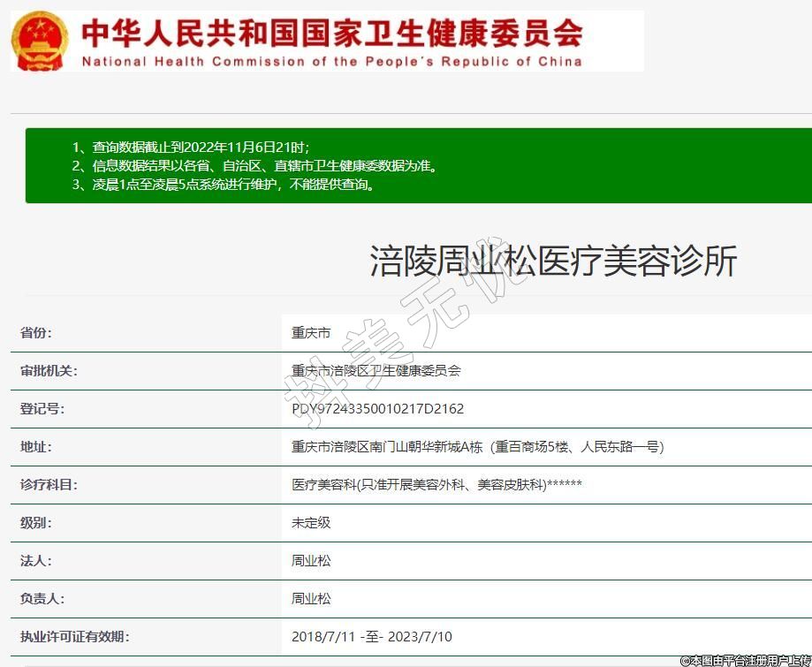Select the grade value 未定级
Screen dimensions: 812x667
pyautogui.click(x=311, y=523)
